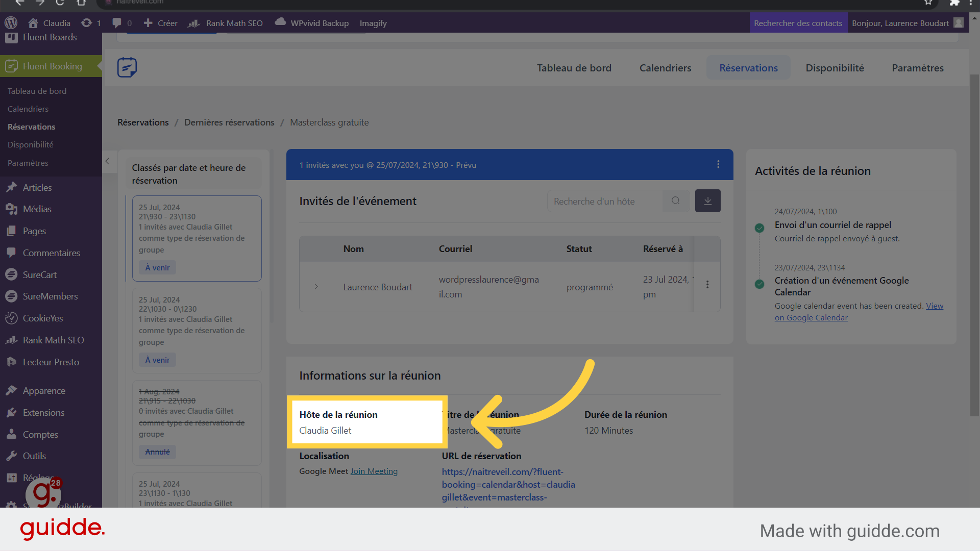Image resolution: width=980 pixels, height=551 pixels.
Task: Go back to the Réservations breadcrumb
Action: tap(143, 122)
